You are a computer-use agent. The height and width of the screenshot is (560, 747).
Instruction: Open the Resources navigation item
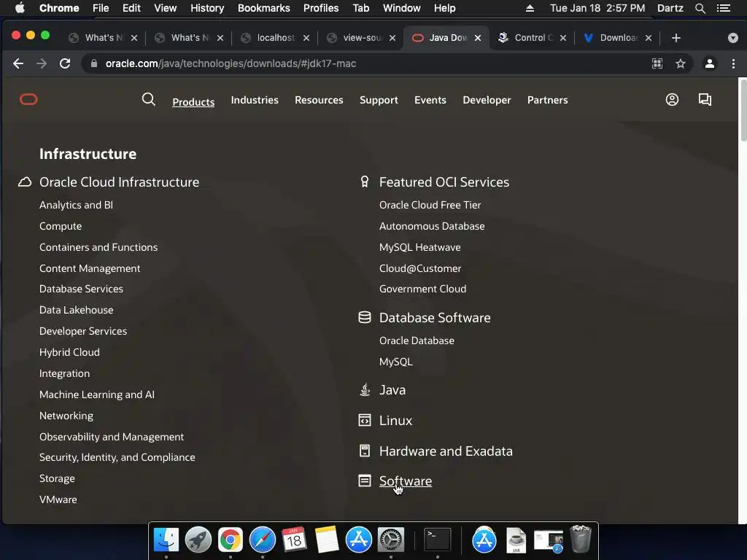(319, 100)
